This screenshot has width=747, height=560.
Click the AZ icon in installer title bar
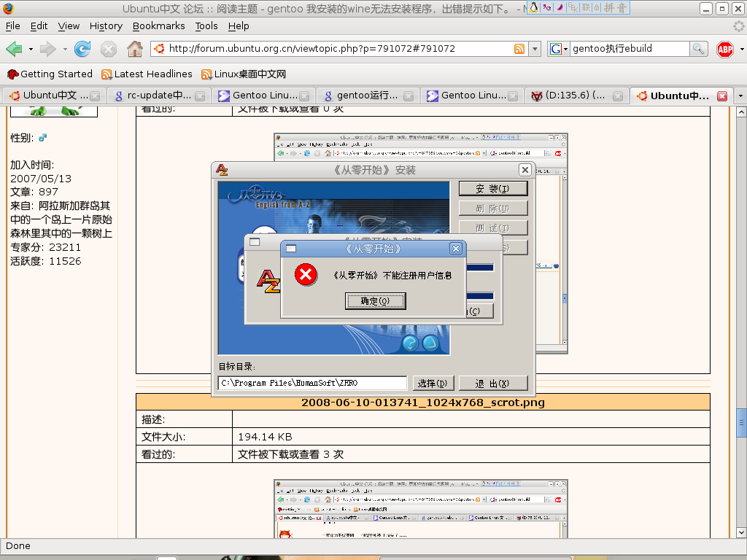point(222,170)
